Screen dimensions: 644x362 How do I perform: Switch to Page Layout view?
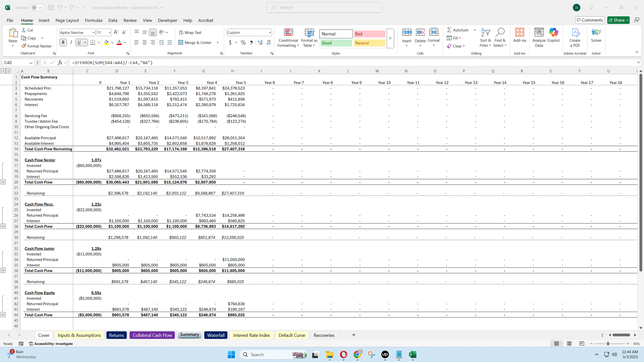point(569,343)
